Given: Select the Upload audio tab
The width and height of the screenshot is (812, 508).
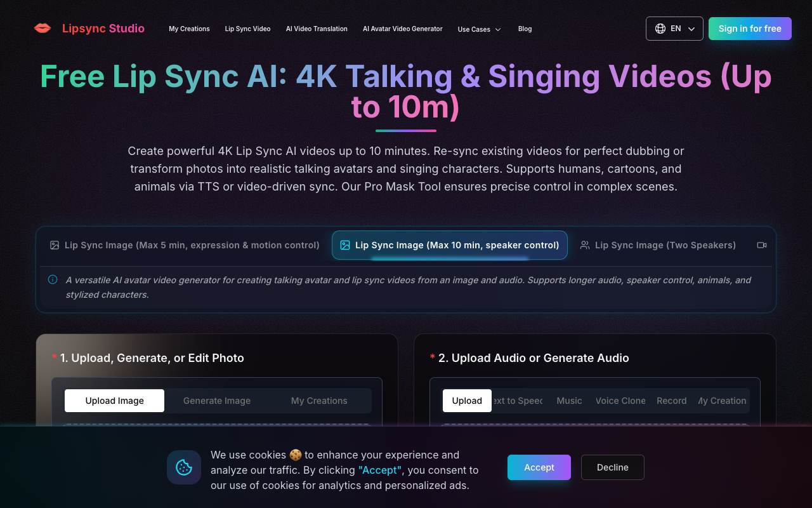Looking at the screenshot, I should (x=467, y=401).
